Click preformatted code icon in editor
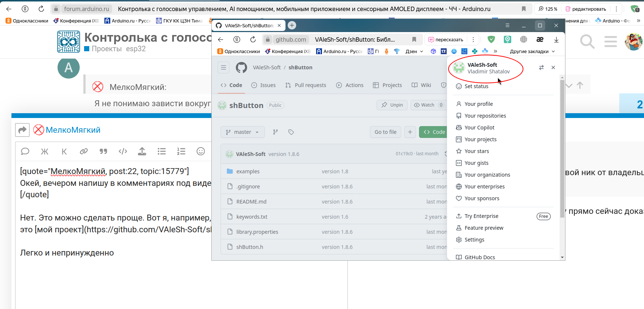Image resolution: width=644 pixels, height=309 pixels. 123,151
